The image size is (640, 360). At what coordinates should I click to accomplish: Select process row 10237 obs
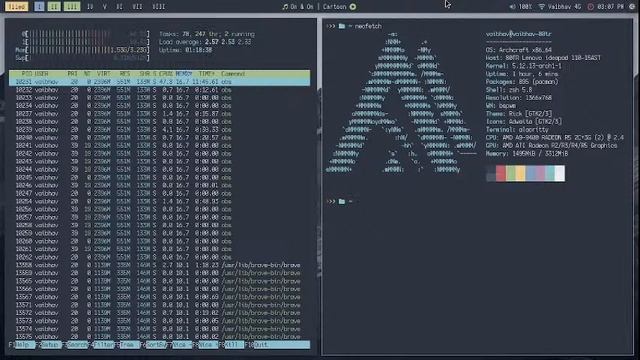click(160, 114)
